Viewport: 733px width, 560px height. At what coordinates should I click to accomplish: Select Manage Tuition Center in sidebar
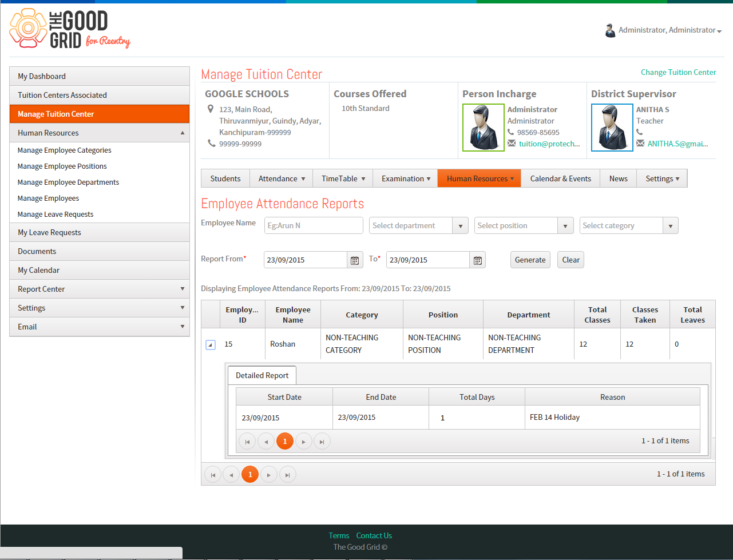point(100,114)
